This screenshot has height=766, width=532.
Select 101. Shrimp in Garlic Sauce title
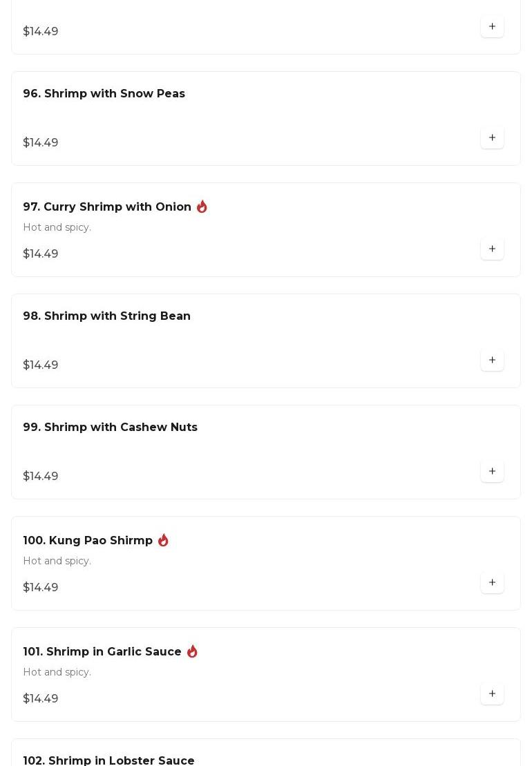click(x=102, y=652)
